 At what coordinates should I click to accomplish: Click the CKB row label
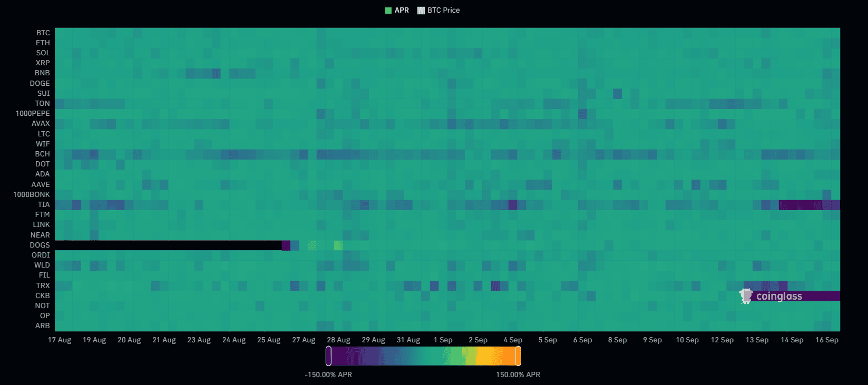(x=43, y=295)
